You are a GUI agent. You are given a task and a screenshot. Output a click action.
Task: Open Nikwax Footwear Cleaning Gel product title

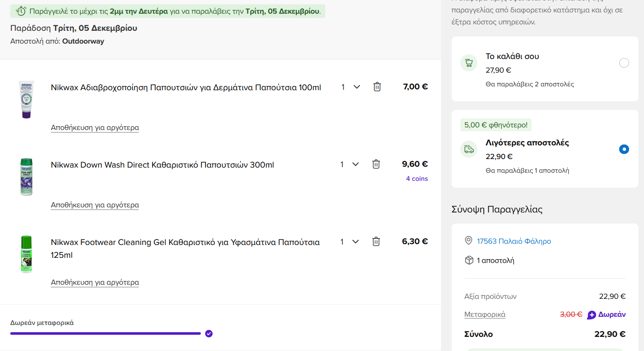tap(185, 242)
